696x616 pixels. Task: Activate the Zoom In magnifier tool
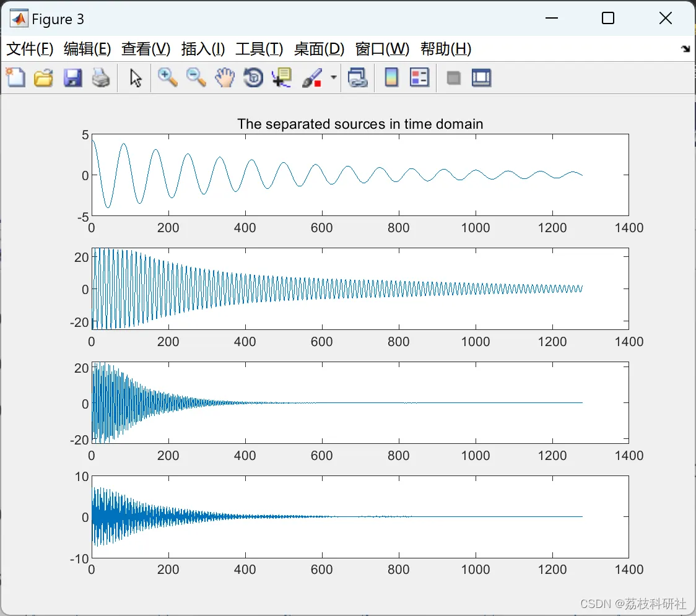pos(167,77)
